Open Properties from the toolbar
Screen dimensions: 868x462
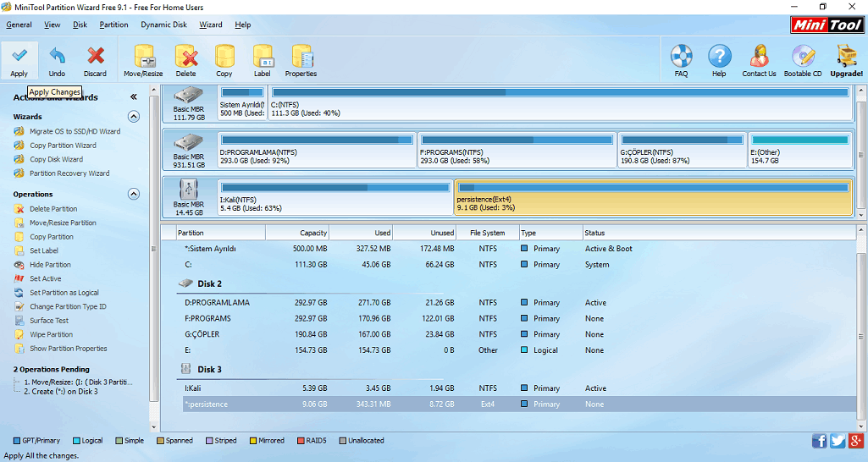coord(301,60)
